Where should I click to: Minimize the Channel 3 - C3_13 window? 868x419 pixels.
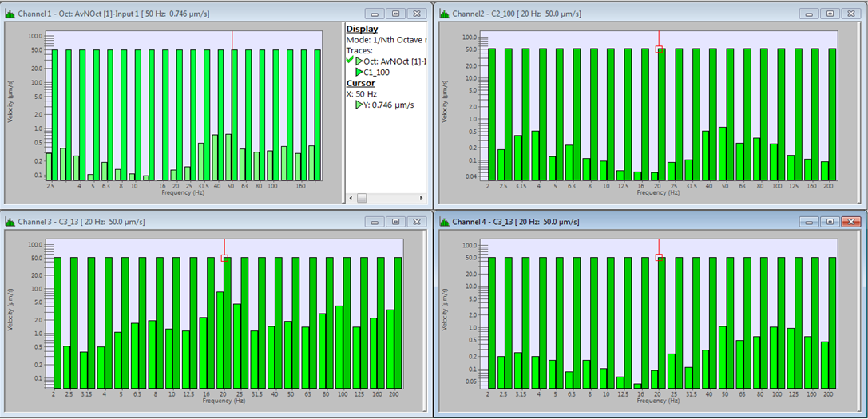click(x=375, y=221)
